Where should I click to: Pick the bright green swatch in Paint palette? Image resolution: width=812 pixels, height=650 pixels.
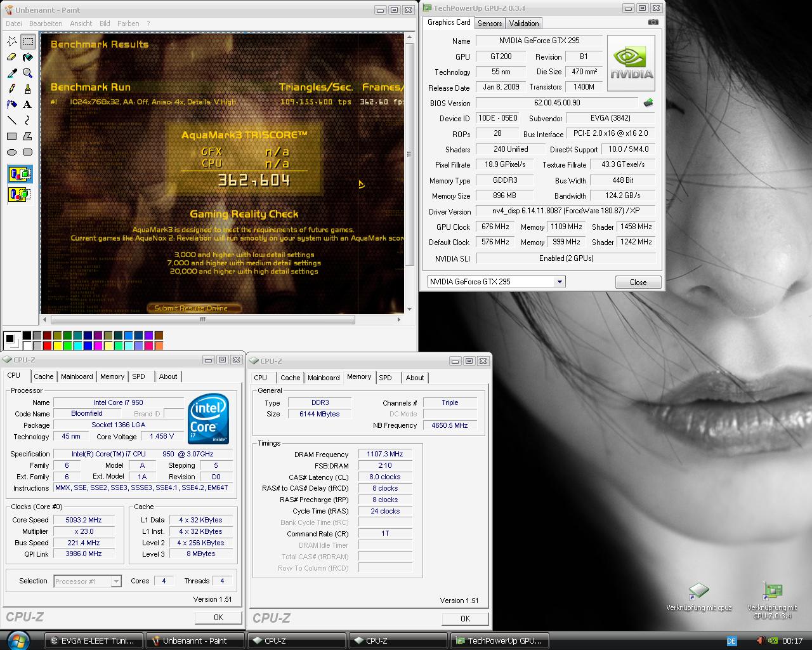[x=68, y=346]
